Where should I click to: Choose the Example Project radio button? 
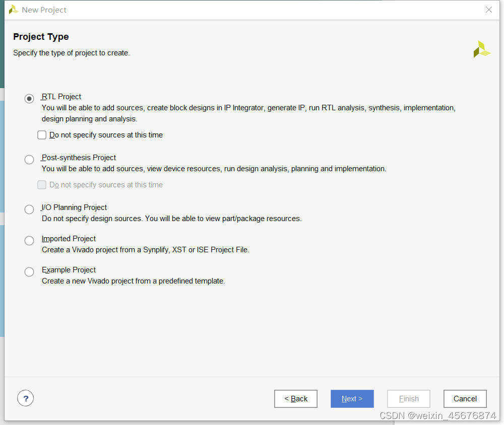29,271
